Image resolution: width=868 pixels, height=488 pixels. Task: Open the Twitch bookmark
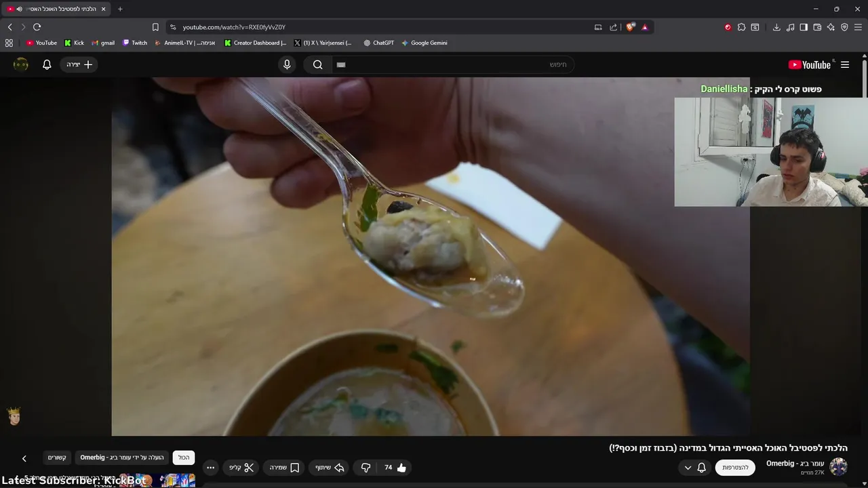[x=135, y=43]
